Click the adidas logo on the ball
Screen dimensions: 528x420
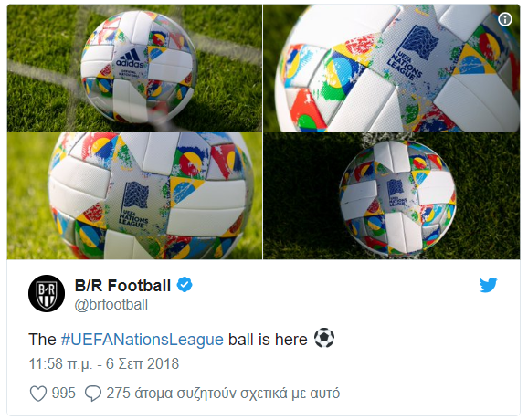[x=130, y=58]
